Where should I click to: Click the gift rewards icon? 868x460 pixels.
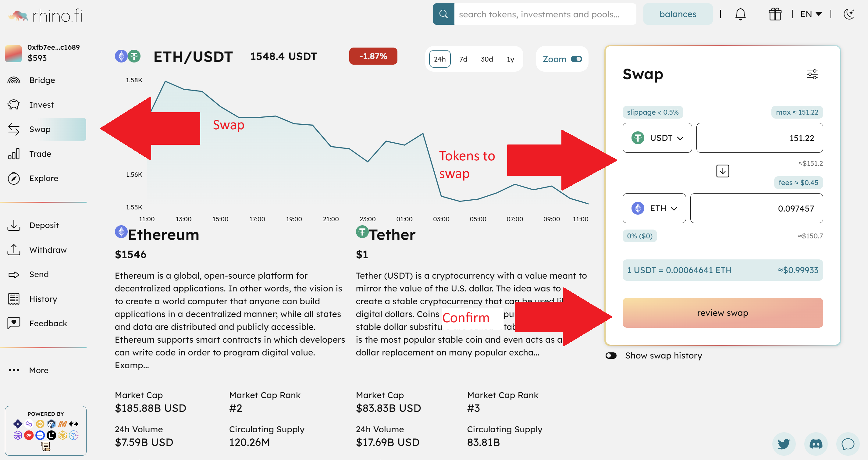775,14
